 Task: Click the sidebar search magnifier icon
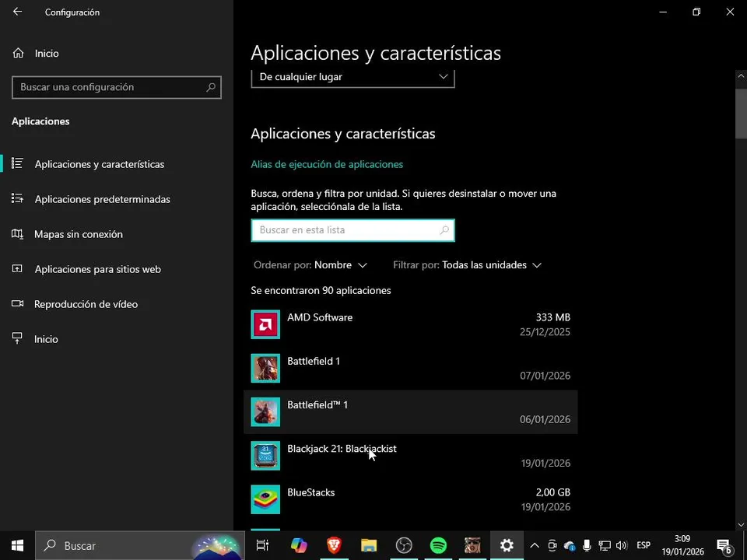(211, 88)
